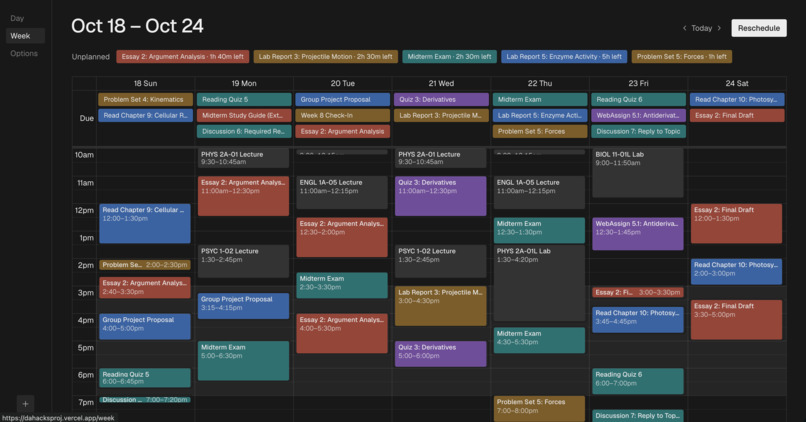Open Tuesday ENGL 1A-05 Lecture event
806x422 pixels.
coord(342,192)
